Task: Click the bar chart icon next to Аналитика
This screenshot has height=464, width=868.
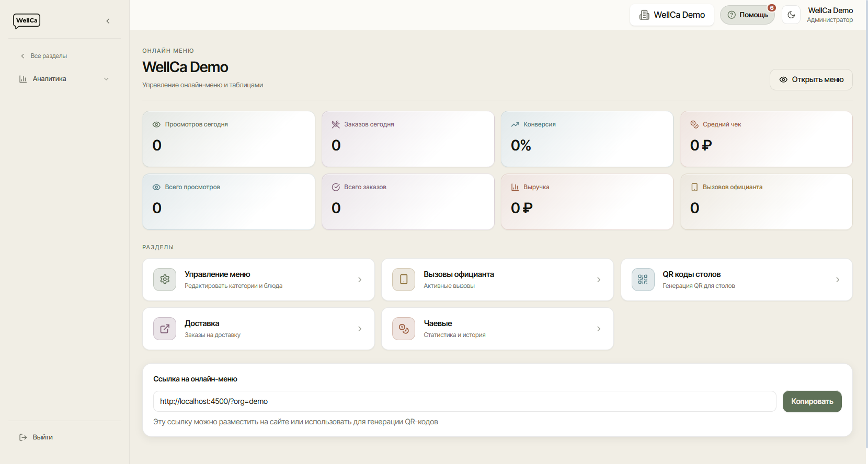Action: [x=23, y=79]
